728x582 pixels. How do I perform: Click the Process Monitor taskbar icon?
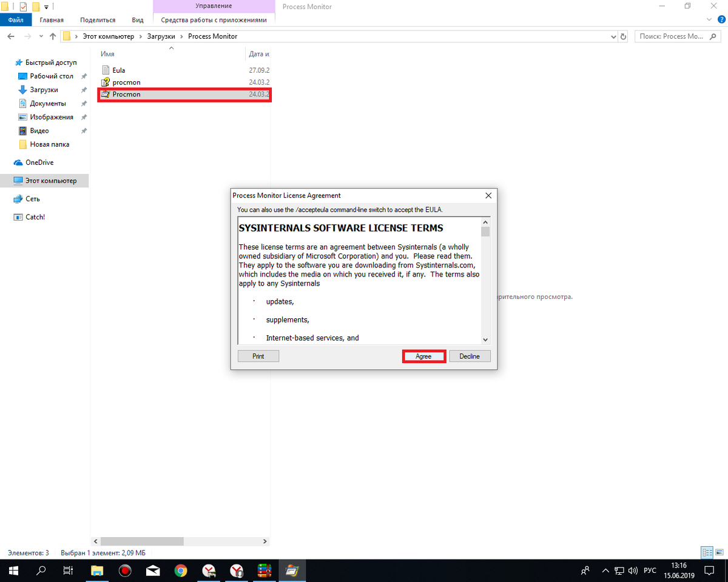292,570
